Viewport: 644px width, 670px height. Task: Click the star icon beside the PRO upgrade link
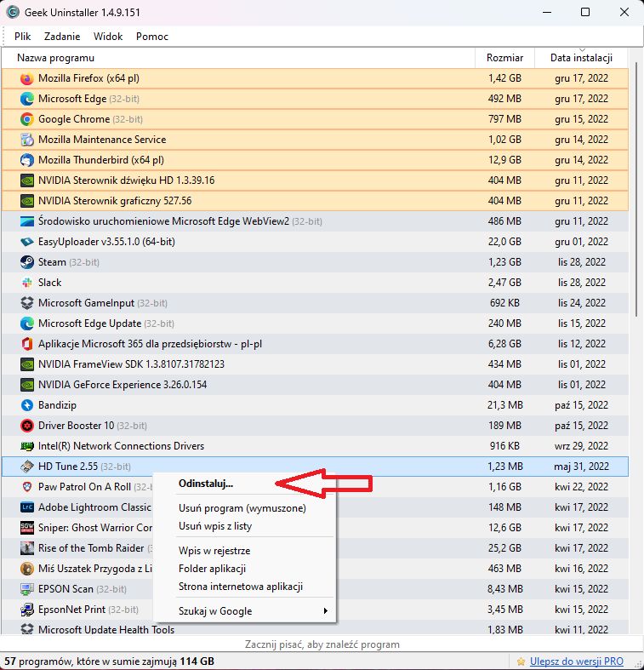pyautogui.click(x=521, y=661)
